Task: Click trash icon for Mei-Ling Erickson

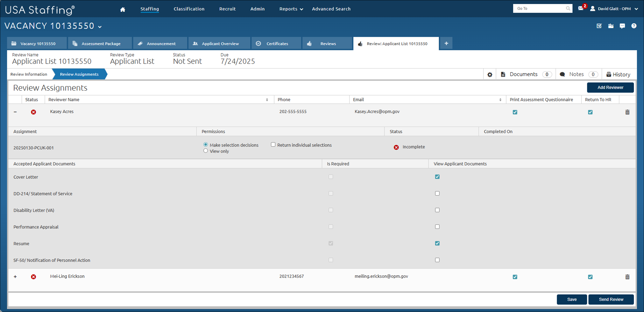Action: [627, 277]
